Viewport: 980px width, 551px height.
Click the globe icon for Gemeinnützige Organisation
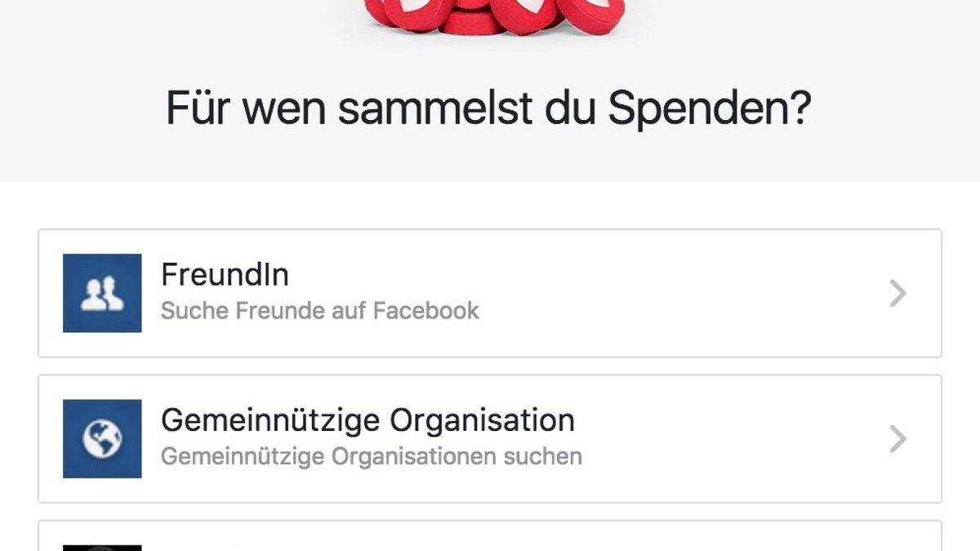pyautogui.click(x=101, y=438)
